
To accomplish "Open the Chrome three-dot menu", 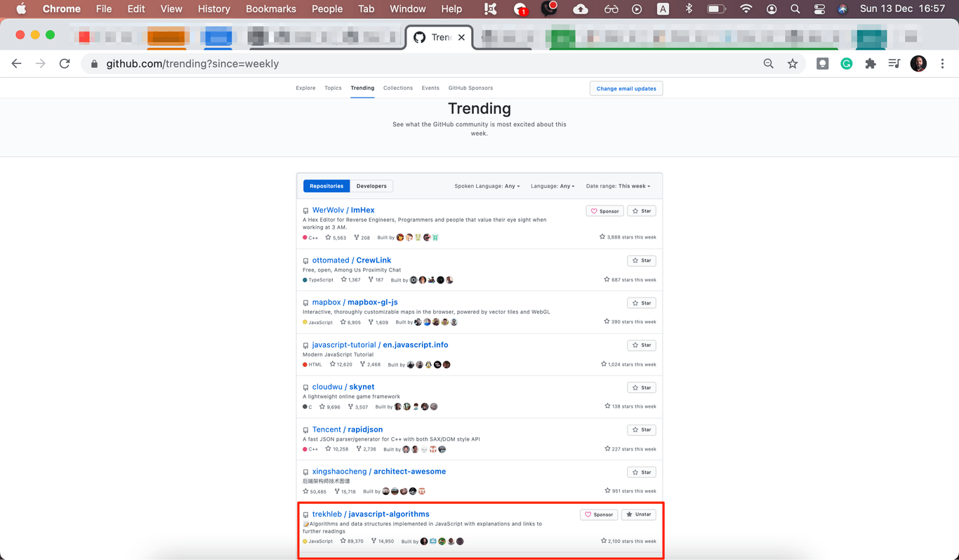I will (x=942, y=64).
